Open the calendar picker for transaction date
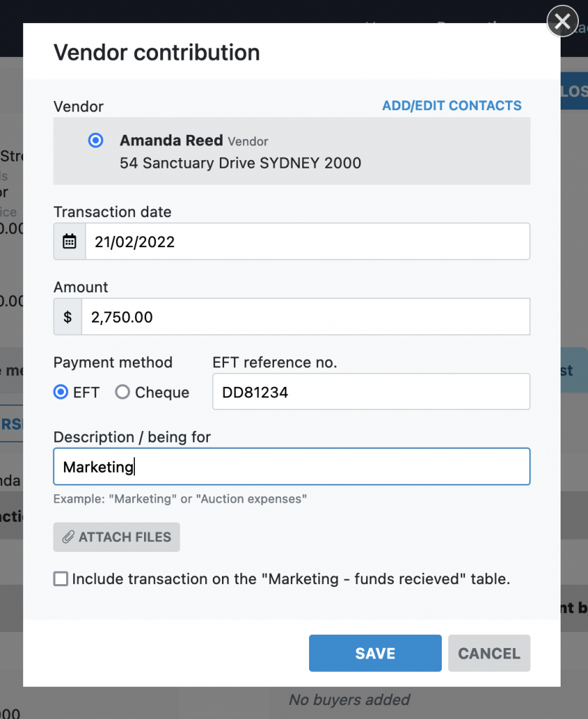 coord(70,242)
